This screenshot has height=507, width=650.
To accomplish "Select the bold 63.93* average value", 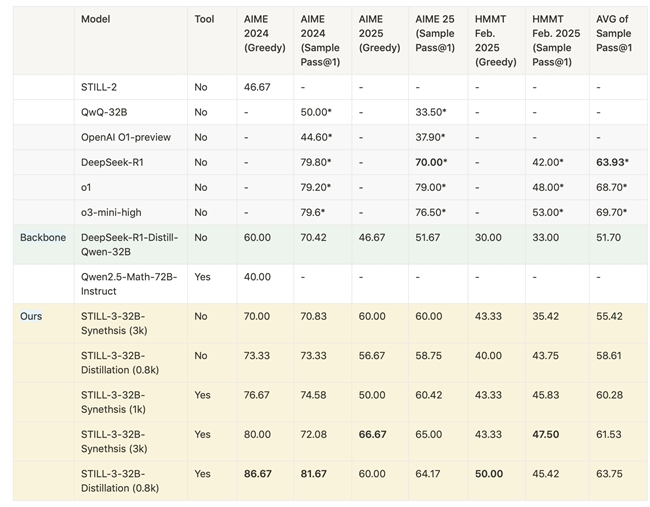I will [612, 162].
